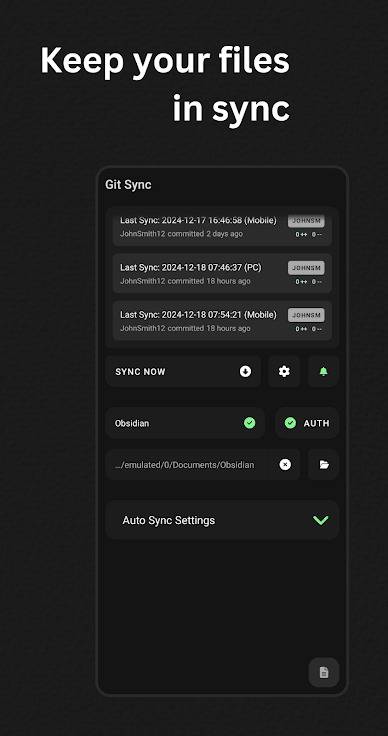
Task: Open the folder picker icon
Action: [323, 464]
